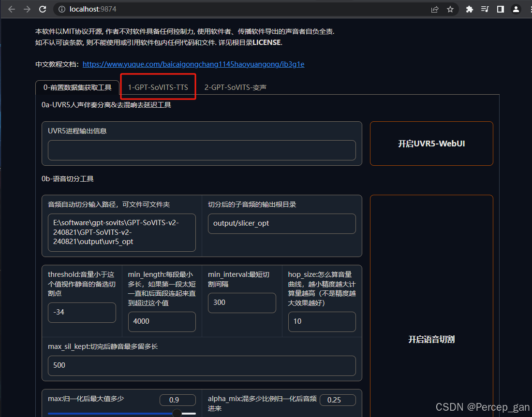This screenshot has height=417, width=532.
Task: Click the max_sil_kept field showing 500
Action: 202,365
